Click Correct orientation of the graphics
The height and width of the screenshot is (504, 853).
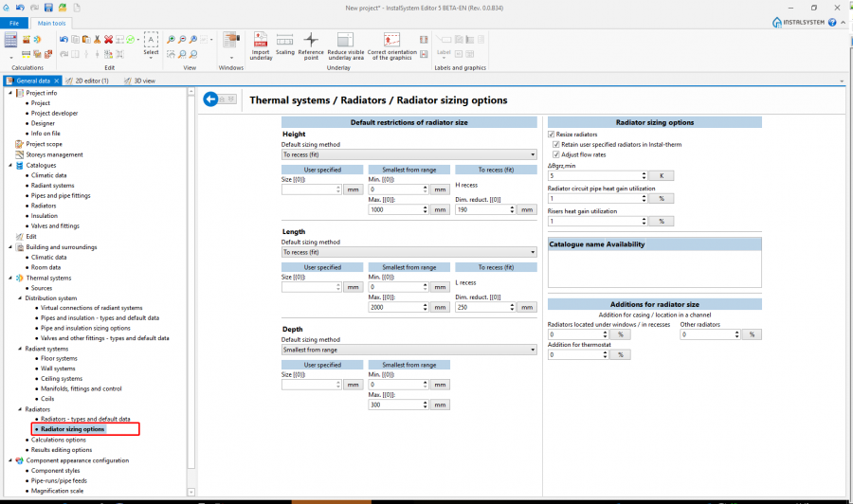point(390,41)
